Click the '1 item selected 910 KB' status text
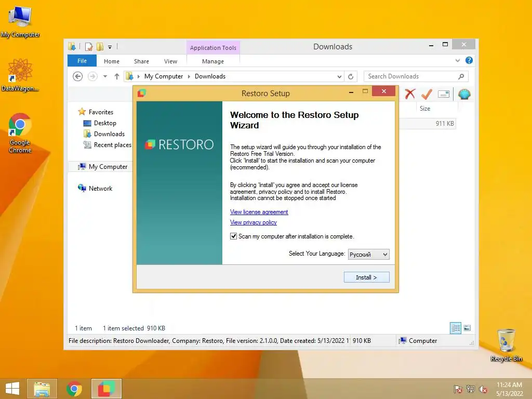532x399 pixels. (134, 328)
